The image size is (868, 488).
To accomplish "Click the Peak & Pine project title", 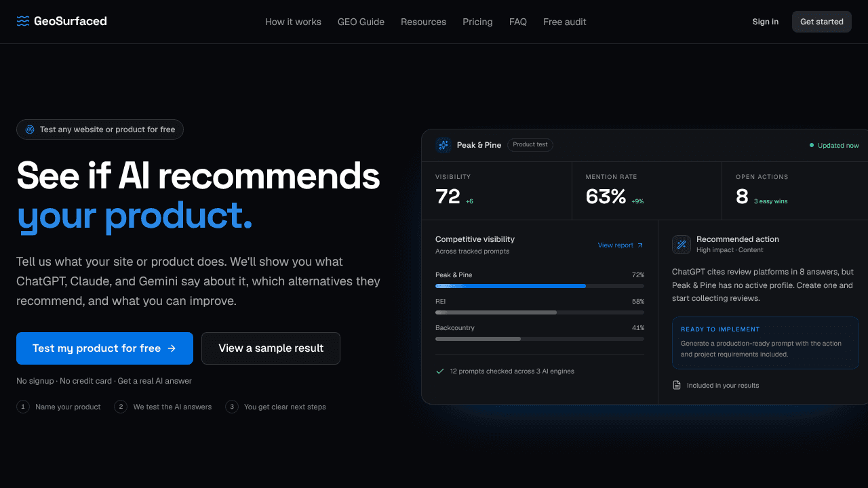I will 479,145.
